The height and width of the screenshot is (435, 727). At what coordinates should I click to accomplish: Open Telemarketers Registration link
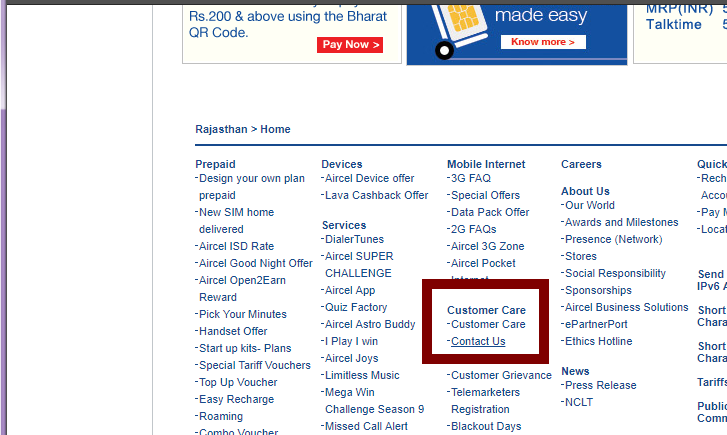pos(485,401)
